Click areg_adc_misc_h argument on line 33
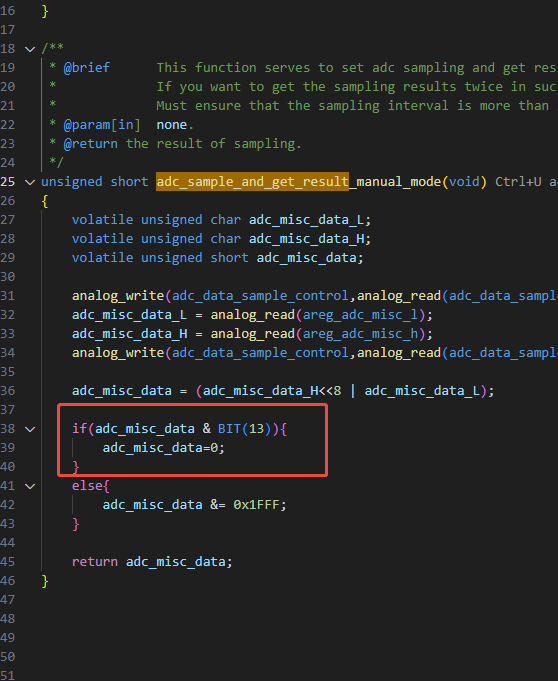The width and height of the screenshot is (558, 681). click(x=360, y=334)
